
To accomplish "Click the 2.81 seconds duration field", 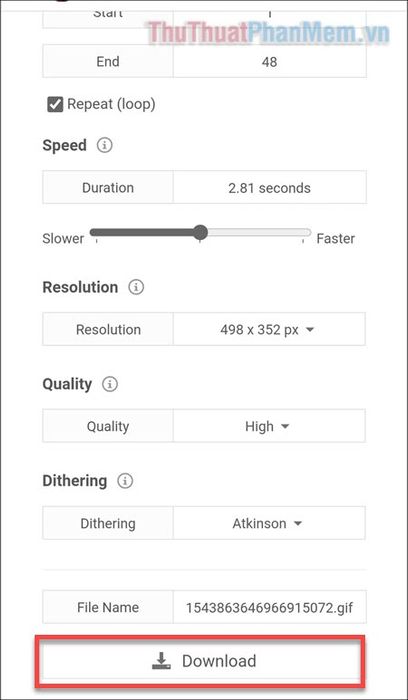I will click(270, 188).
